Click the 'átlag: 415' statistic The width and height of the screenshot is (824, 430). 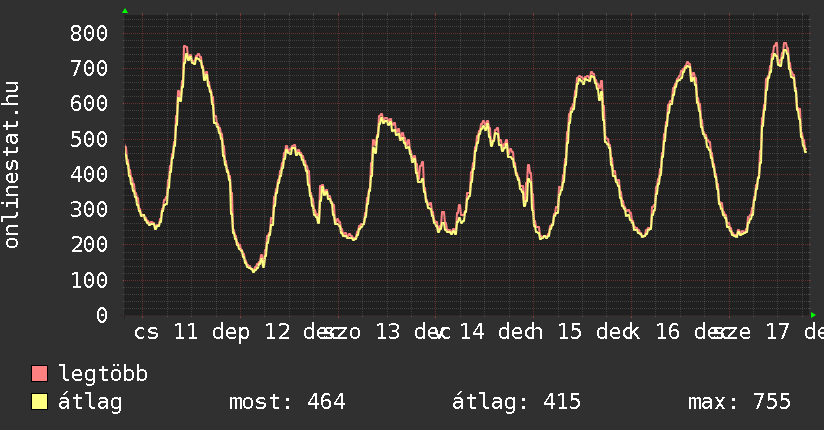pyautogui.click(x=516, y=402)
